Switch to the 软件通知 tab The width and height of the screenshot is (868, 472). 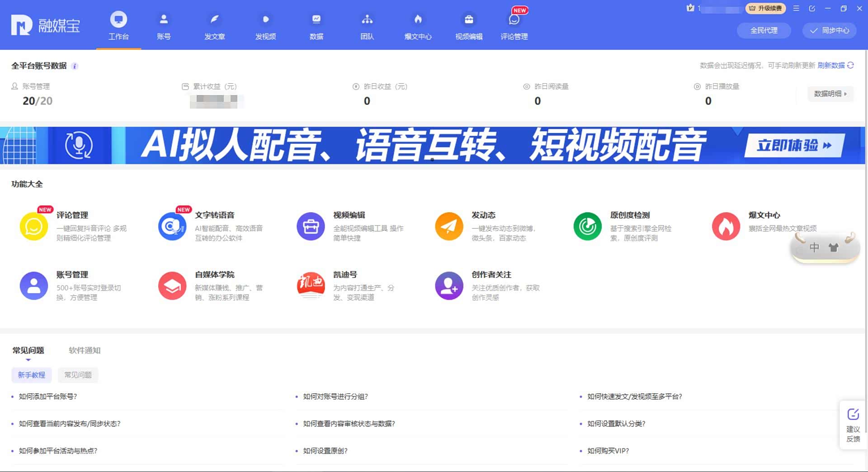(85, 350)
